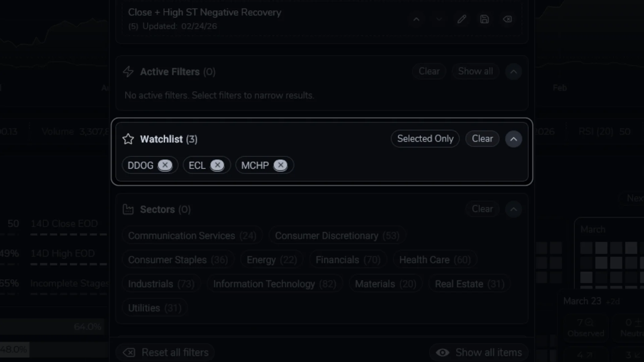Viewport: 644px width, 362px height.
Task: Collapse the Sectors section chevron
Action: pyautogui.click(x=513, y=209)
